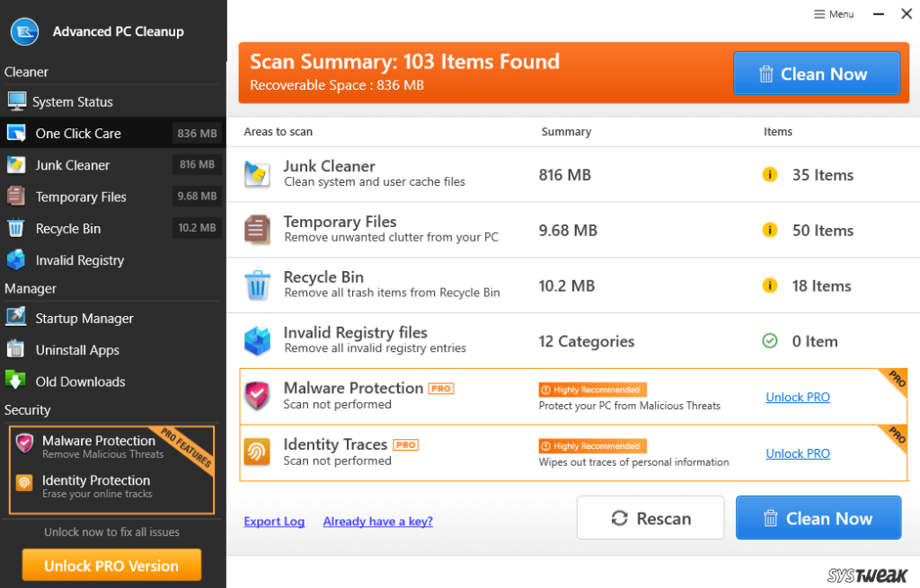Click the 836 MB badge on One Click Care

click(197, 133)
